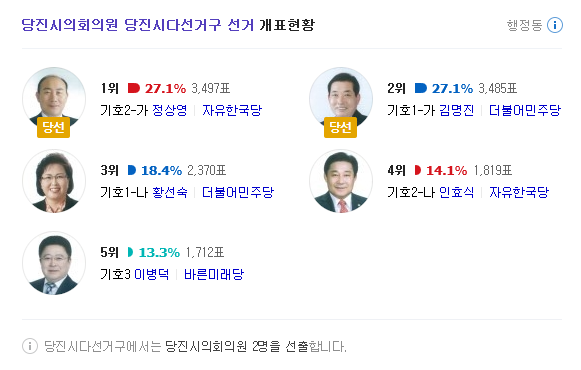
Task: Click the 행정동 label at the top right
Action: pyautogui.click(x=524, y=25)
